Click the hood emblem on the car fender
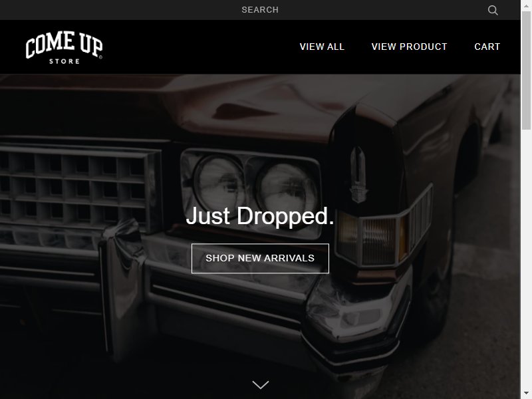532x399 pixels. [358, 175]
